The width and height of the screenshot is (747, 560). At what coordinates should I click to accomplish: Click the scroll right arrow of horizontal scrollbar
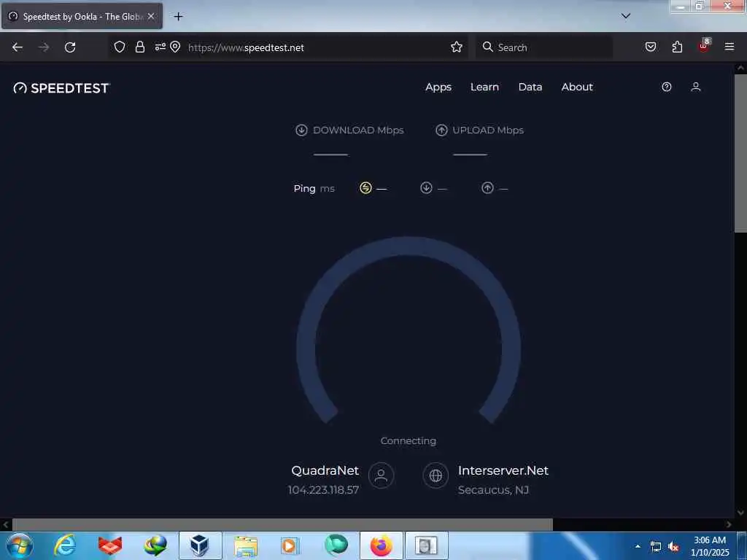tap(729, 525)
